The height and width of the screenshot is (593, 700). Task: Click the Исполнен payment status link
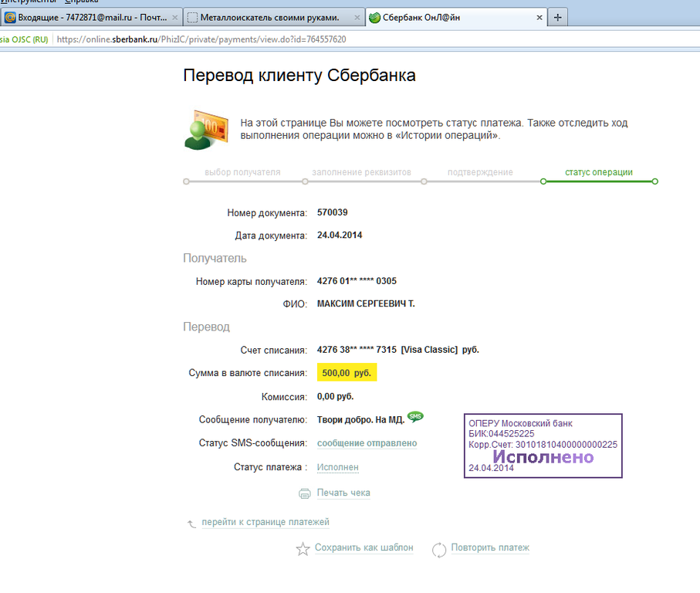[x=337, y=467]
